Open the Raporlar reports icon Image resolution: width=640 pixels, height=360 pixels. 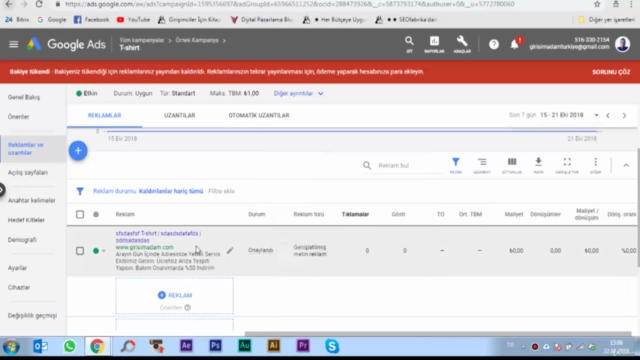[434, 44]
